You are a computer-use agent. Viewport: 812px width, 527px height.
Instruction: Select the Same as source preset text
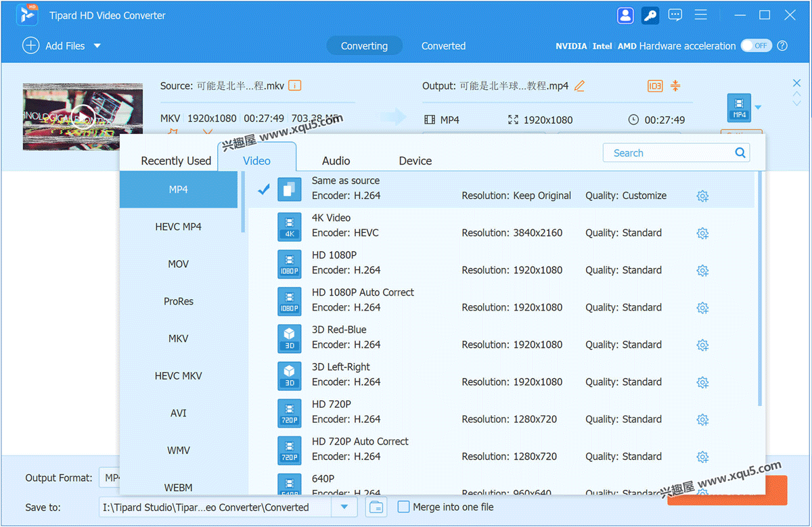click(x=346, y=181)
